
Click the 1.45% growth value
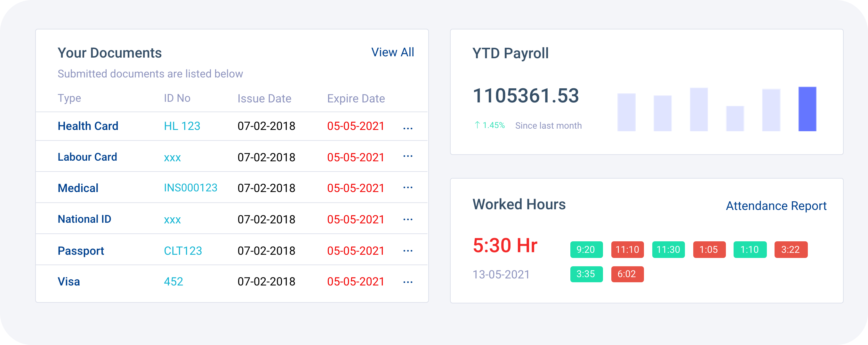(x=494, y=125)
